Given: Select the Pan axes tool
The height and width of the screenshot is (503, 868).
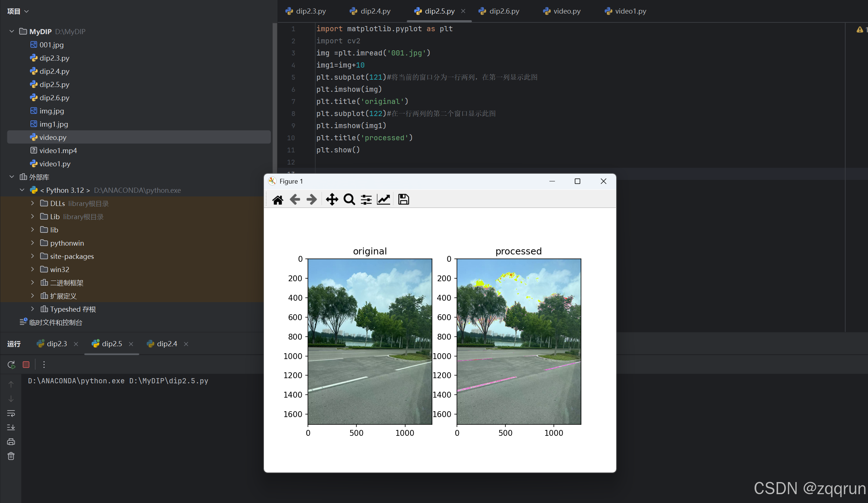Looking at the screenshot, I should [332, 199].
